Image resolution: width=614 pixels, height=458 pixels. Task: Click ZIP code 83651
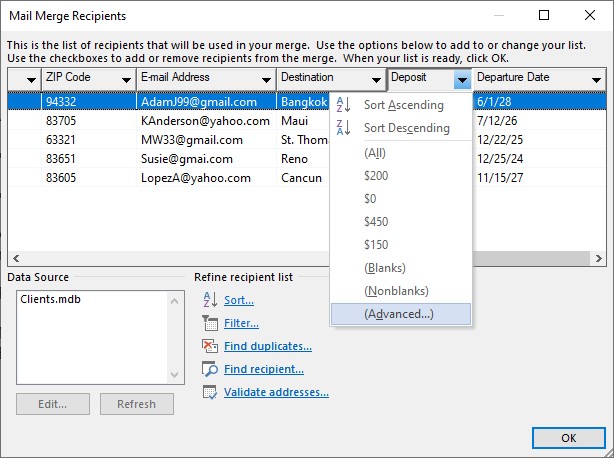coord(89,159)
